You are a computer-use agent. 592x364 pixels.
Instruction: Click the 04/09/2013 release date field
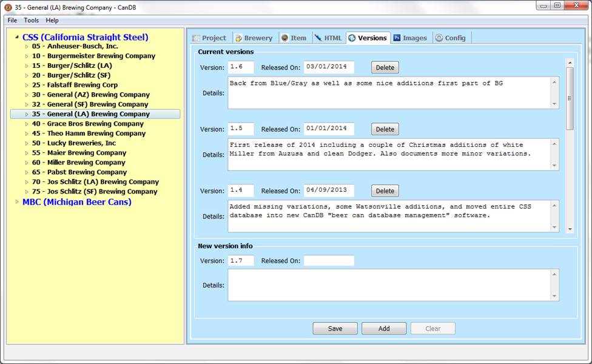(x=329, y=190)
